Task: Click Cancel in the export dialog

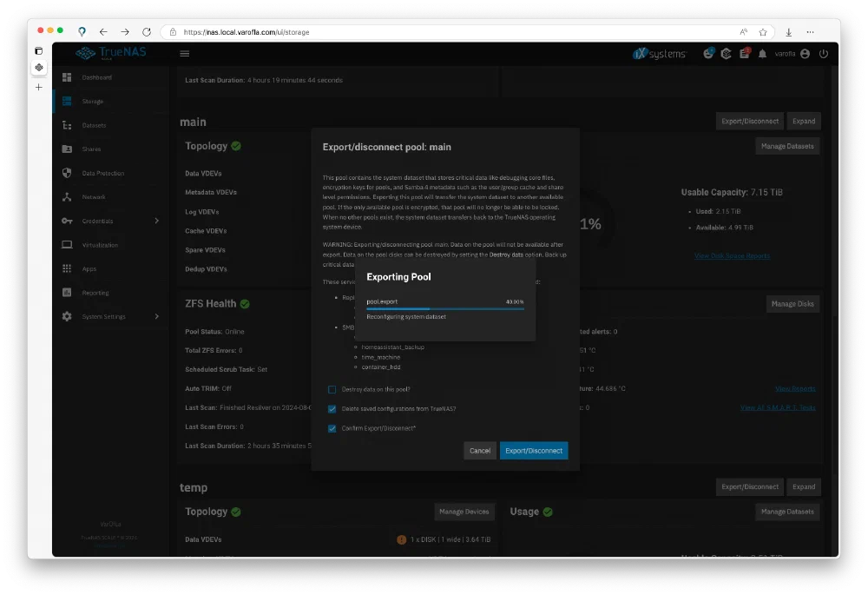Action: 480,451
